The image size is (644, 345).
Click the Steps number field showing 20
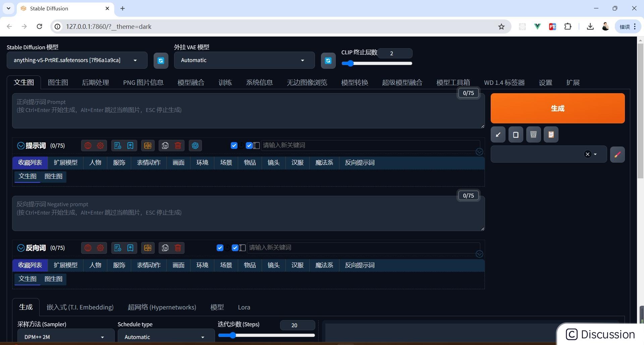coord(297,325)
